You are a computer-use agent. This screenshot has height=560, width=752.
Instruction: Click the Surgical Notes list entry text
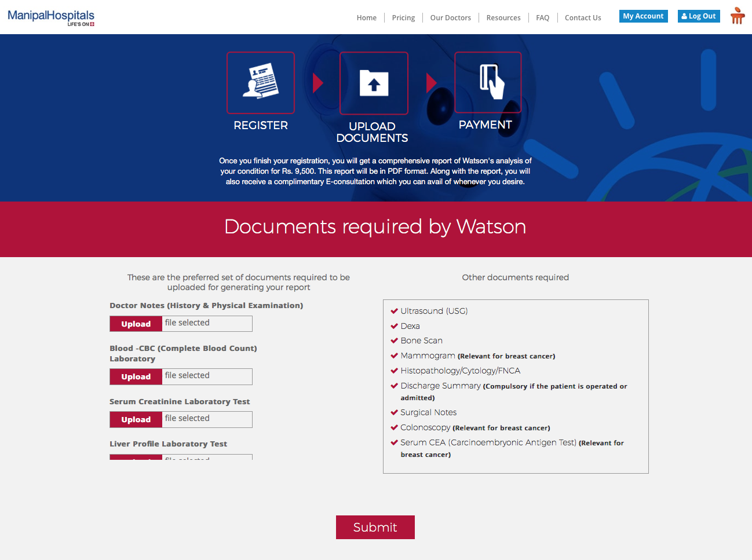pyautogui.click(x=429, y=412)
